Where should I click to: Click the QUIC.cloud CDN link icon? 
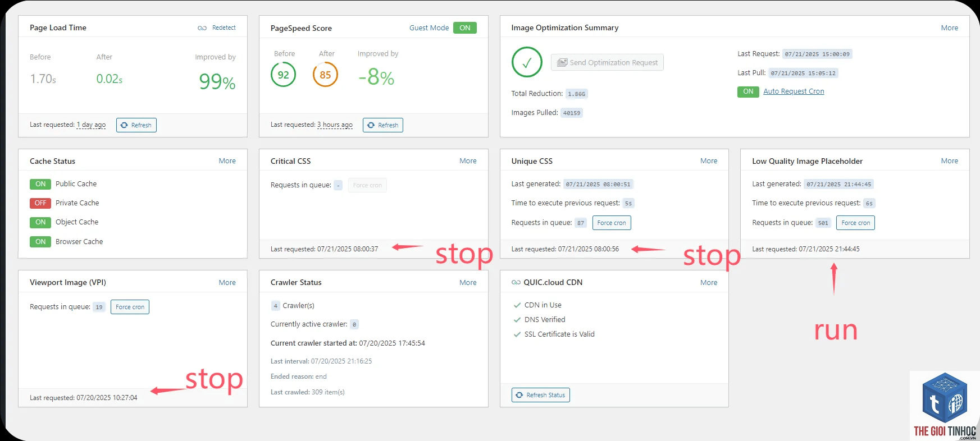coord(516,283)
